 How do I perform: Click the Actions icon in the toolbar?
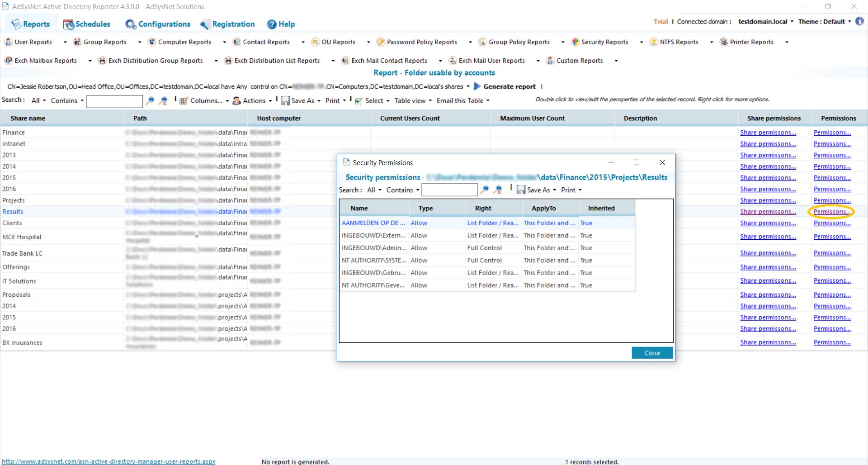pyautogui.click(x=236, y=101)
